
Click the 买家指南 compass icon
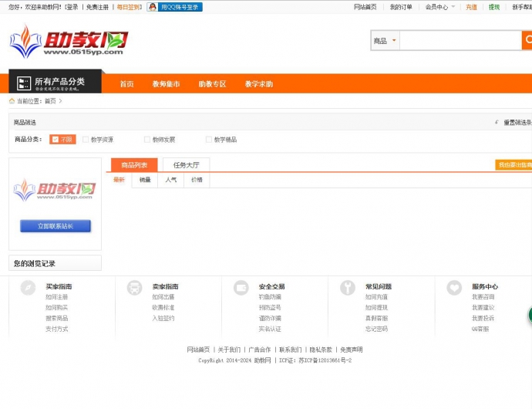[x=28, y=288]
